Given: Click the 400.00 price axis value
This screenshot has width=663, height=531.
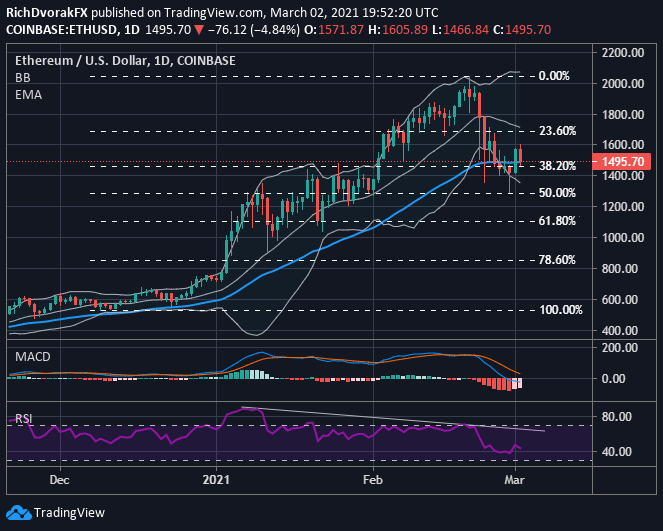Looking at the screenshot, I should coord(619,331).
